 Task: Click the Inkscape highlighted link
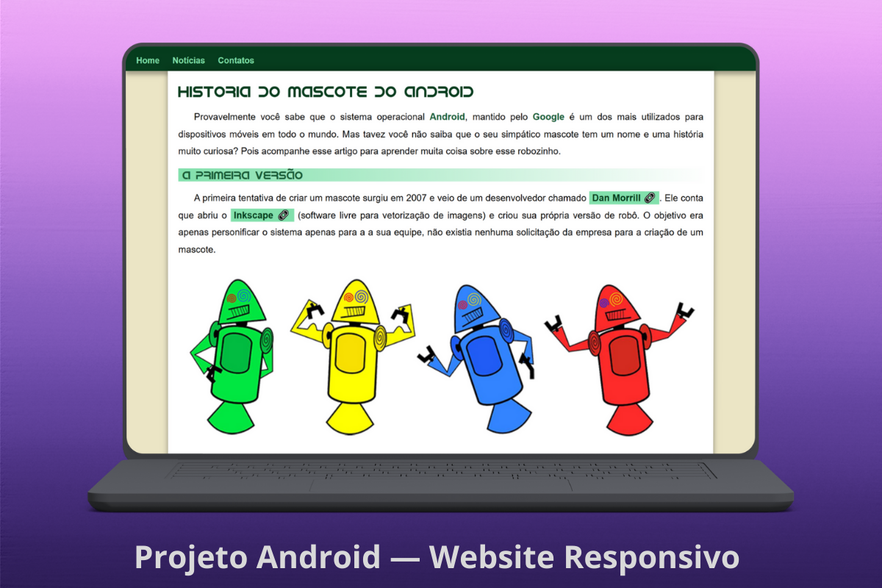[254, 215]
